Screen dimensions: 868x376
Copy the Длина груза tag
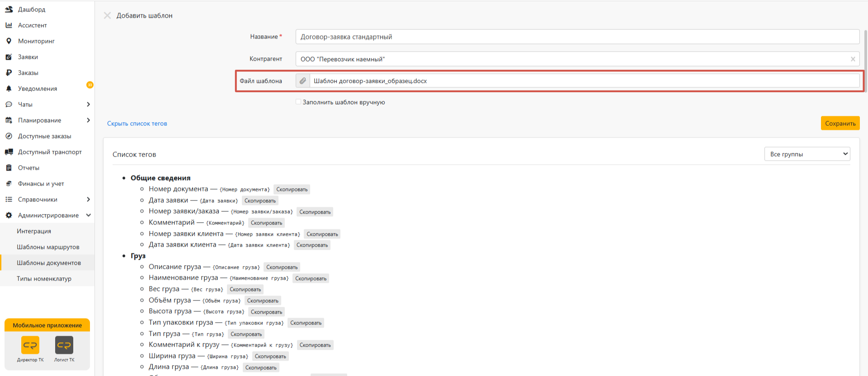point(261,367)
